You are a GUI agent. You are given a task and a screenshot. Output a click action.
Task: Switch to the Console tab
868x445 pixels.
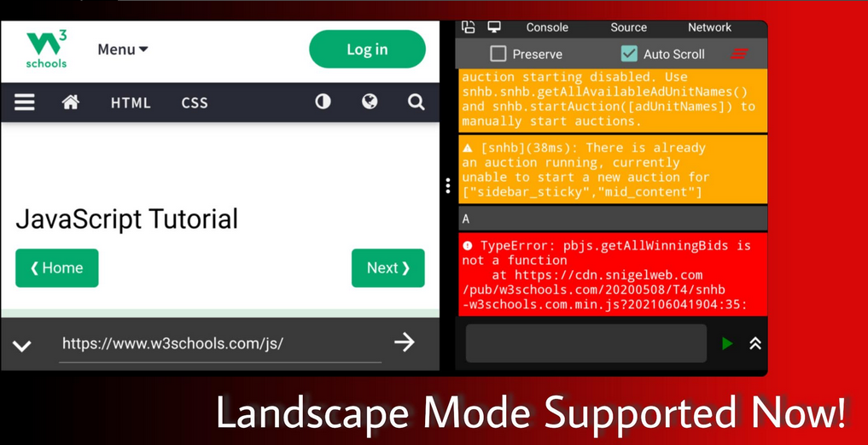pos(547,27)
